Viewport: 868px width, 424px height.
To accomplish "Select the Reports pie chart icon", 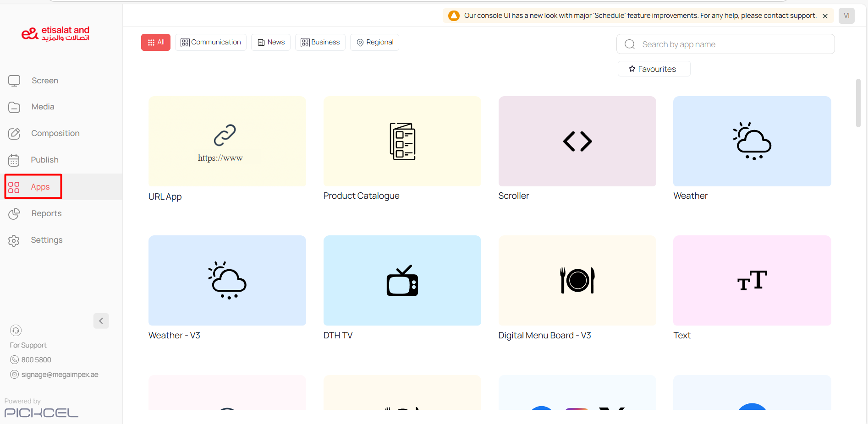I will [14, 214].
